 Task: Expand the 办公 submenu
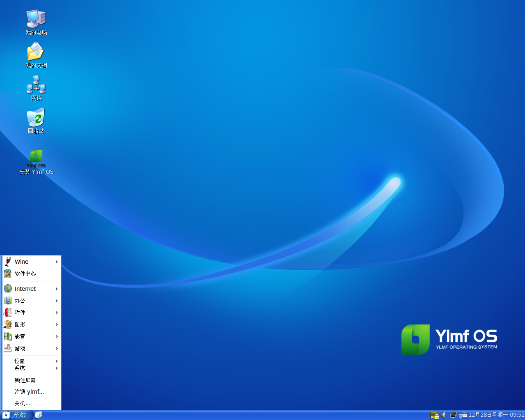pyautogui.click(x=32, y=301)
